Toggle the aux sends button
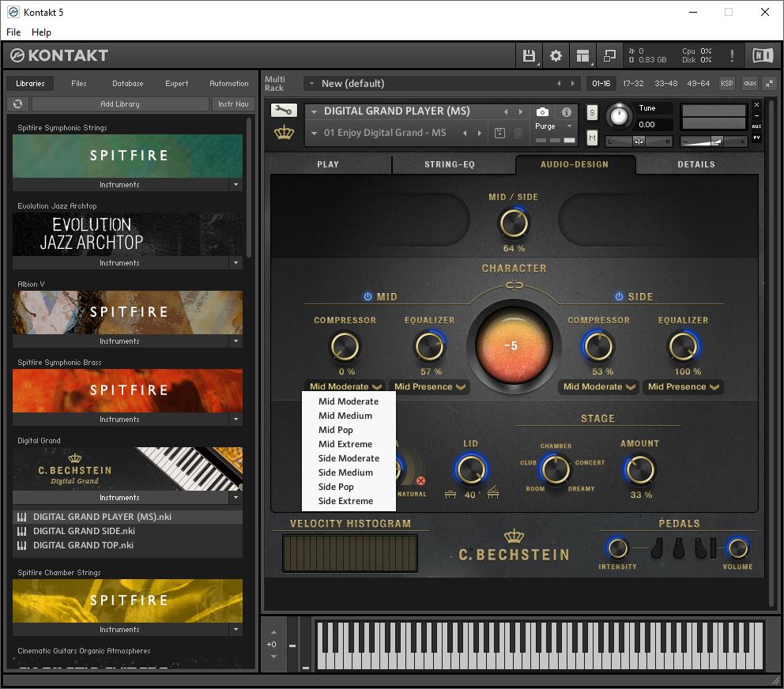Viewport: 784px width, 689px height. point(749,84)
